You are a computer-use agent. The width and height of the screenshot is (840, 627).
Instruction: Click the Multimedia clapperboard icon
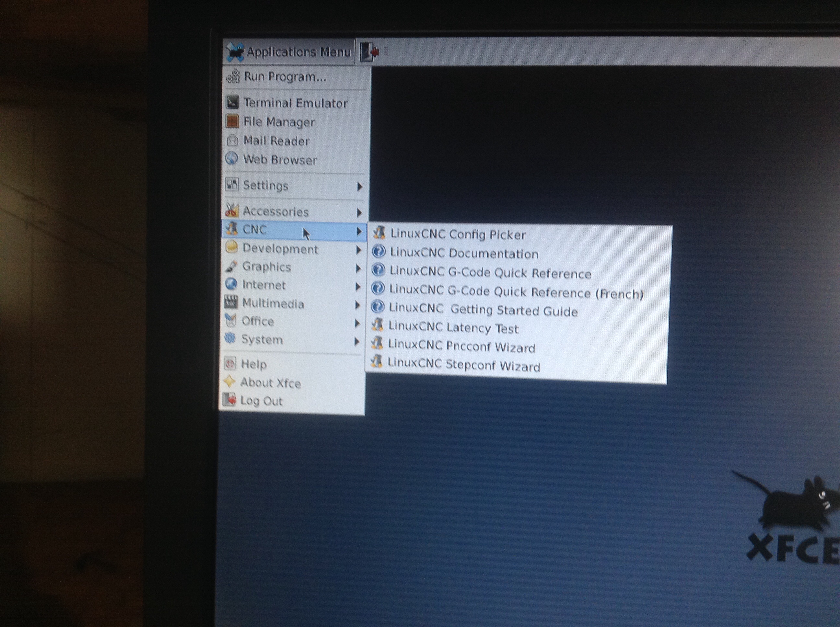click(231, 302)
